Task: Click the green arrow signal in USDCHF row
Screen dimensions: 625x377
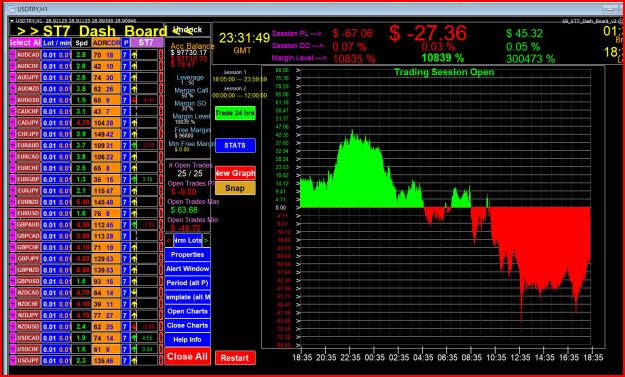Action: 134,350
